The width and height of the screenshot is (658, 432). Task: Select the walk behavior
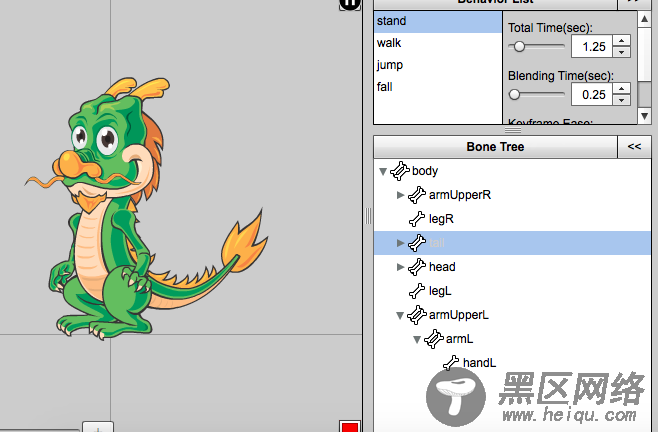(438, 43)
